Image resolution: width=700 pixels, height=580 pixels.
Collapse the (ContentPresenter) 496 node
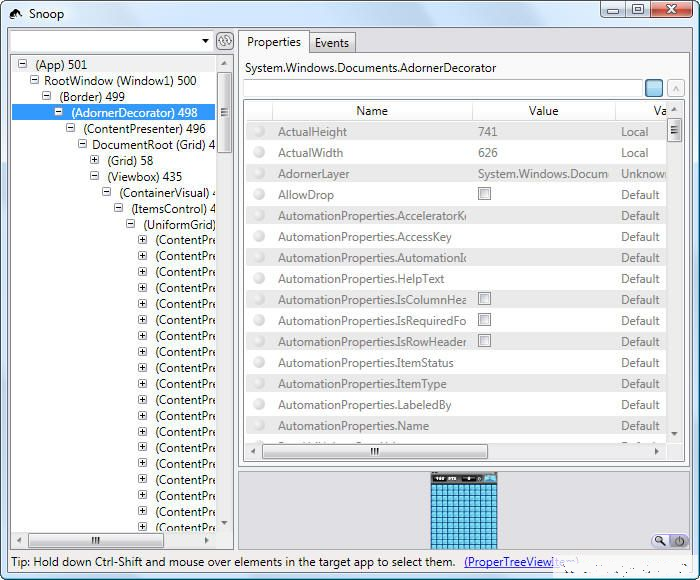coord(71,128)
